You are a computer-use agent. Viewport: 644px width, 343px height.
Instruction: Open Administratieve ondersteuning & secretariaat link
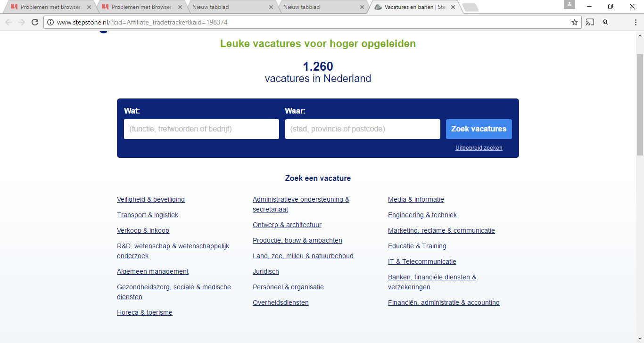[301, 204]
